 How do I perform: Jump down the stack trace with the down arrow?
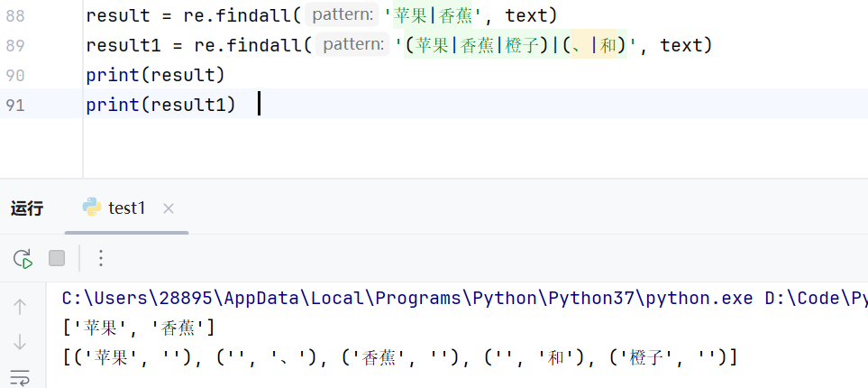(20, 341)
